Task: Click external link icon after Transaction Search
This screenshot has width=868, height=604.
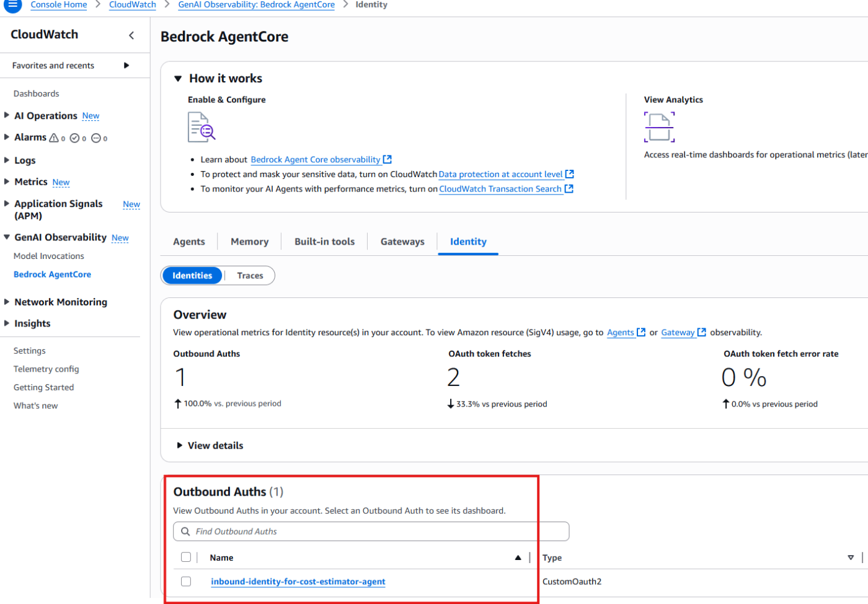Action: click(x=569, y=189)
